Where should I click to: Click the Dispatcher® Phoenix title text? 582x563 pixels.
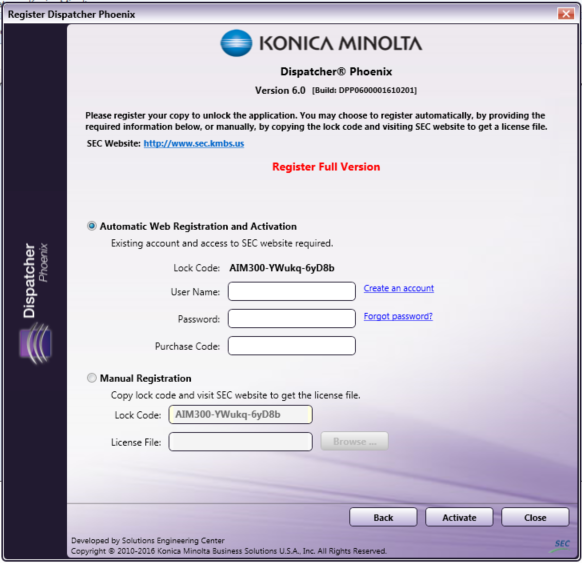[x=336, y=71]
